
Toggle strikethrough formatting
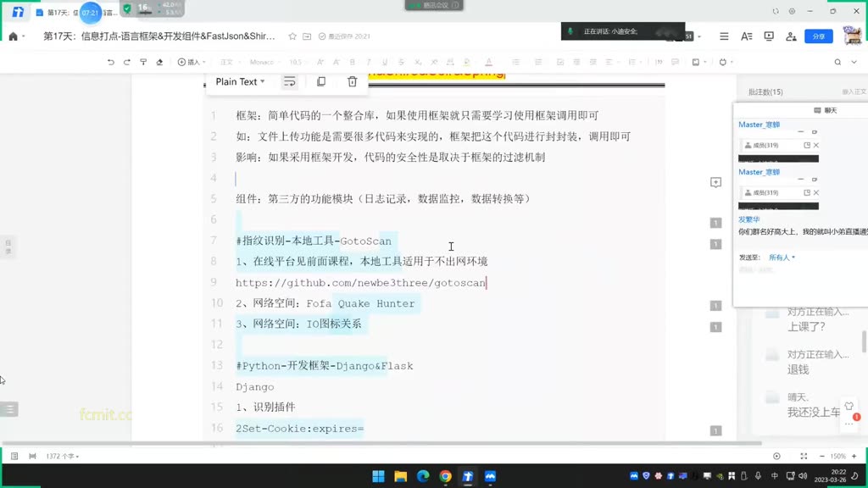pos(401,62)
